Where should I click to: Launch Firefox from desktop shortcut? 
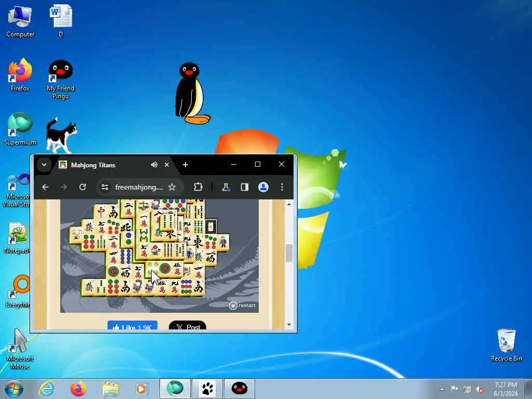[20, 75]
